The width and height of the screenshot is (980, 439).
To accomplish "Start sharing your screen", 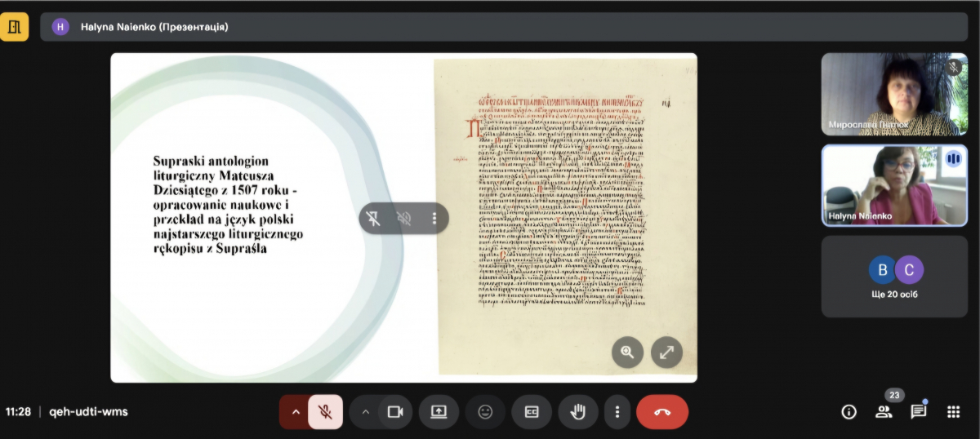I will 439,412.
